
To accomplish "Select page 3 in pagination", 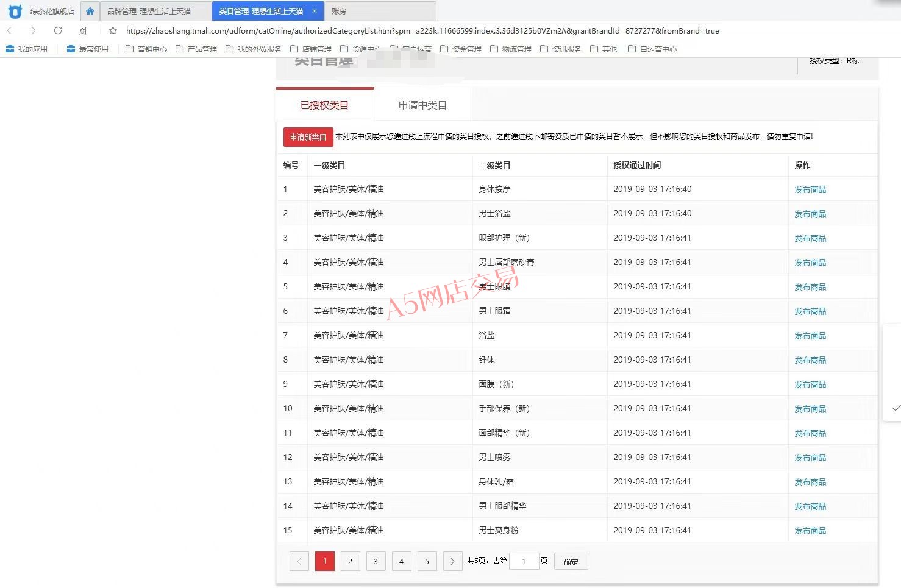I will click(x=376, y=561).
